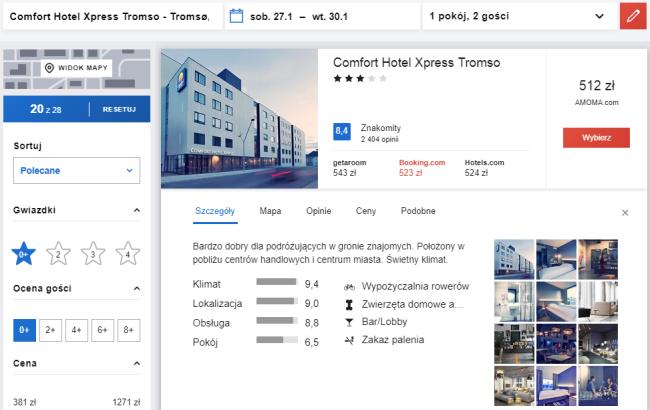Image resolution: width=650 pixels, height=410 pixels.
Task: Click the Resetuj filters button
Action: [x=118, y=109]
